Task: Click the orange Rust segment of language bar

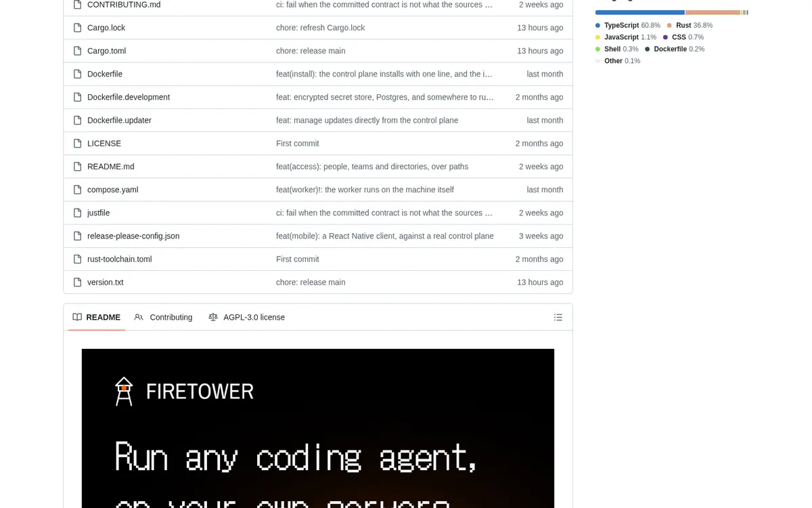Action: tap(713, 12)
